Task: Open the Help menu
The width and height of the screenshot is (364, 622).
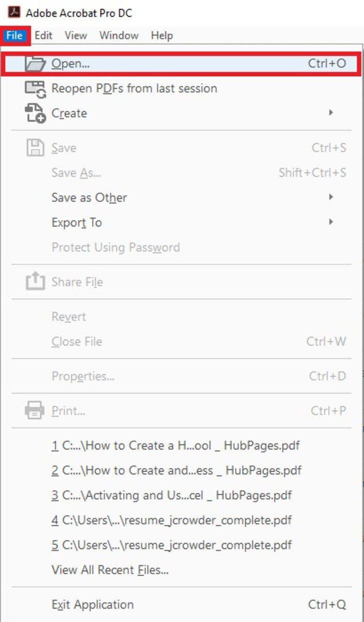Action: coord(161,35)
